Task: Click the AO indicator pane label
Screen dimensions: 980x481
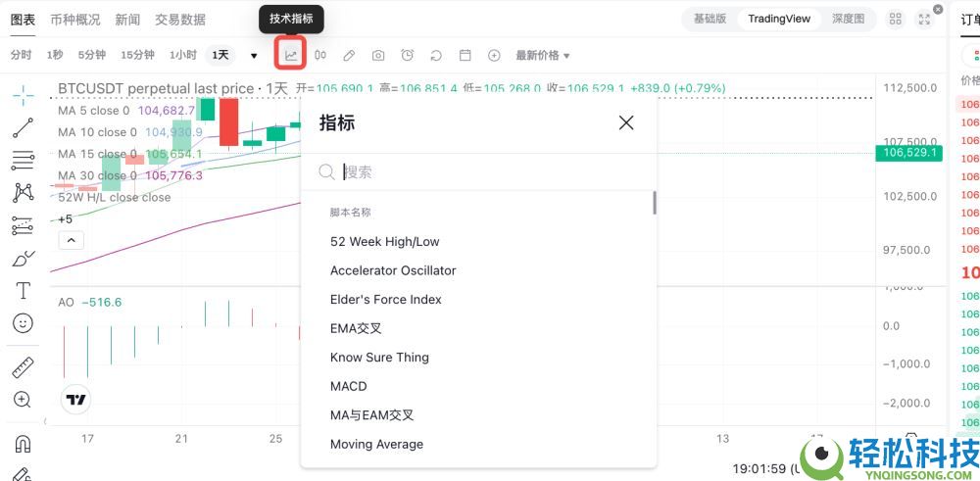Action: pos(66,303)
